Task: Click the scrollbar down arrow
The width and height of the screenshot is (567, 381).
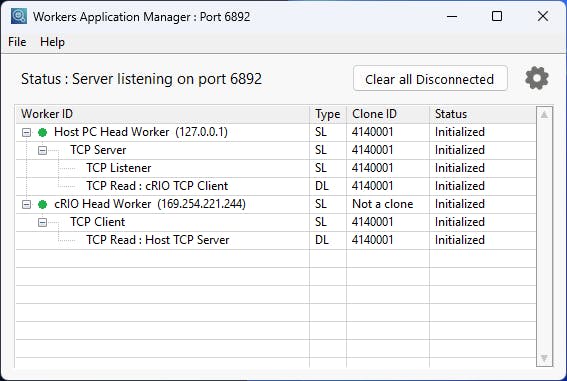Action: click(544, 358)
